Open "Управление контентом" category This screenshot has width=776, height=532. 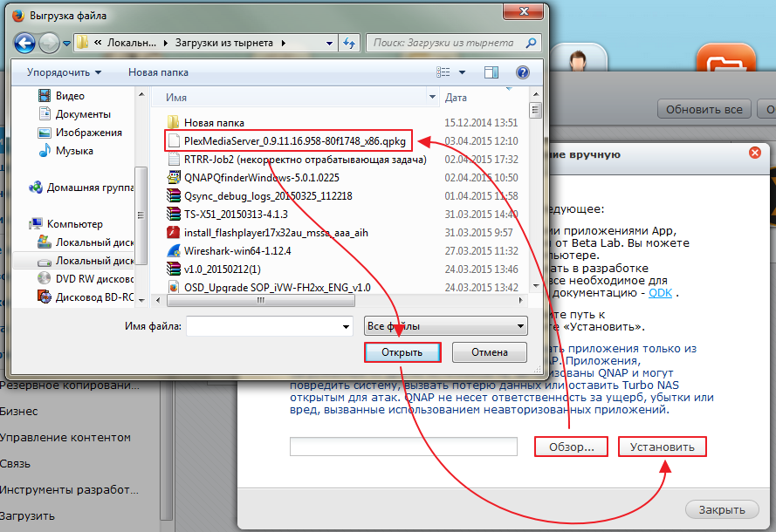coord(65,438)
